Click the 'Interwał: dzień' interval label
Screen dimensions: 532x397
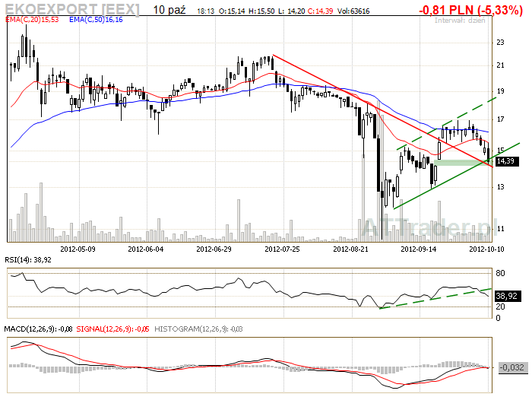[460, 21]
